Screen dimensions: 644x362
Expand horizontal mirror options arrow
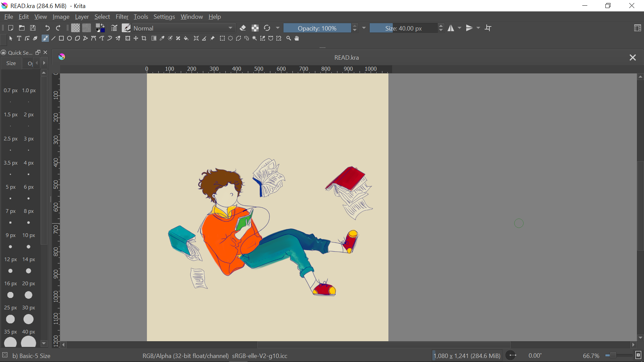pyautogui.click(x=460, y=28)
